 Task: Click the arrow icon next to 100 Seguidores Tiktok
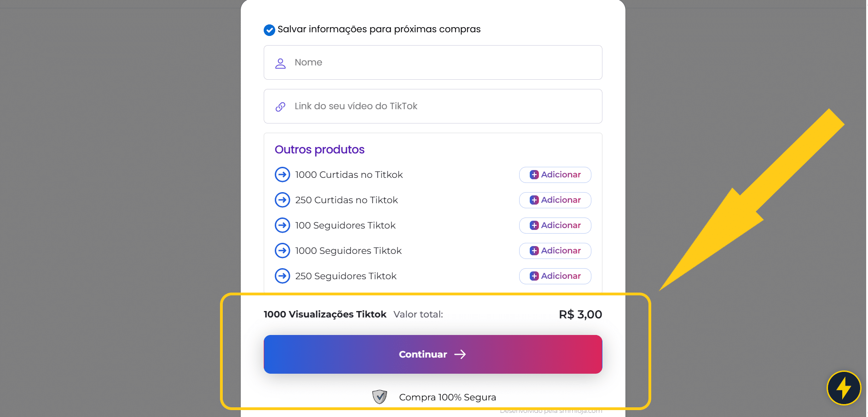click(282, 225)
